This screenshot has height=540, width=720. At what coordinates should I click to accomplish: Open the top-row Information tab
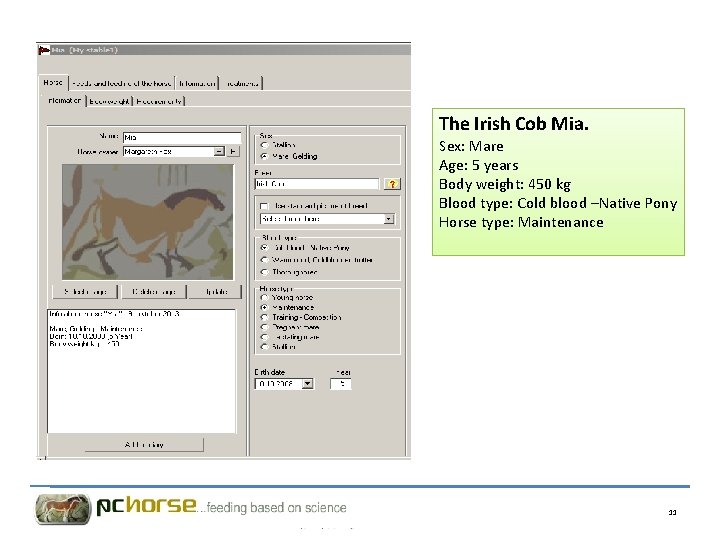click(x=197, y=84)
